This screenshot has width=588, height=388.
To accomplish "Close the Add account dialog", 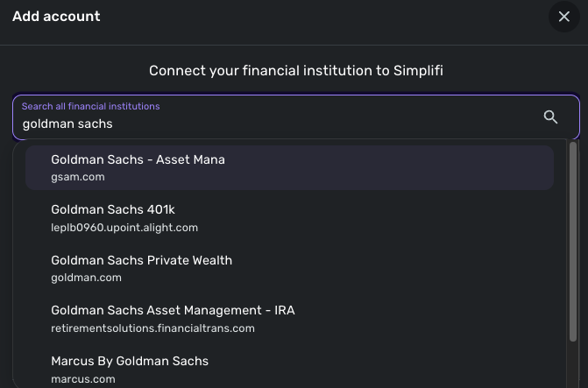I will (x=563, y=17).
